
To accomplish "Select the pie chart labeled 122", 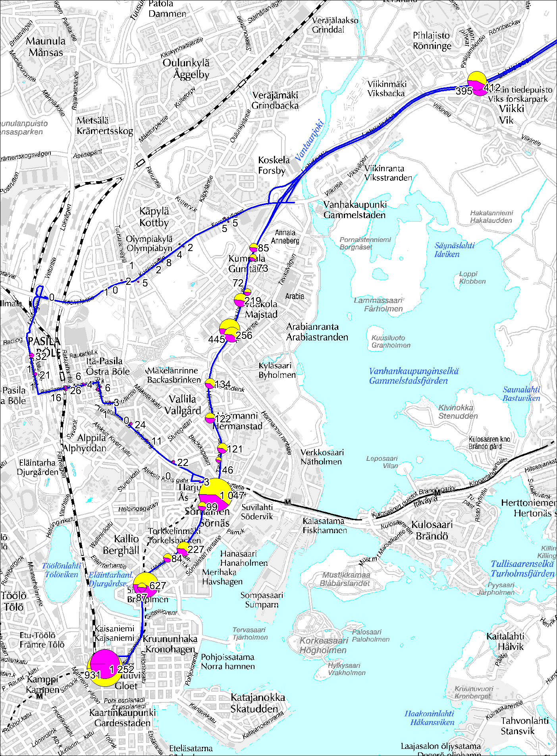I will tap(210, 418).
